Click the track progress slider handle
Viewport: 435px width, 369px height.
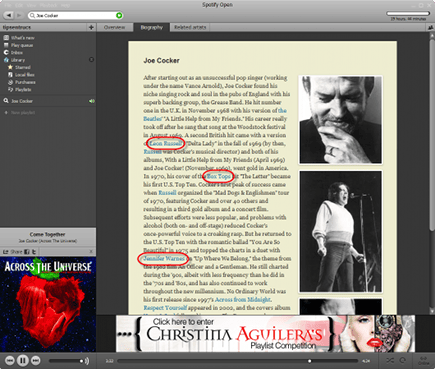pyautogui.click(x=310, y=361)
